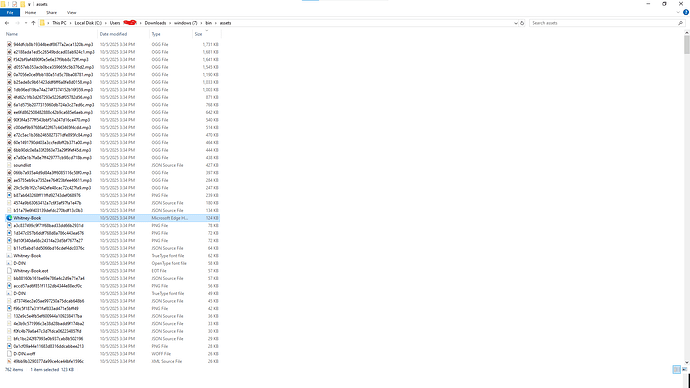Click icon of the 180 KB JSON file
690x388 pixels.
click(9, 203)
